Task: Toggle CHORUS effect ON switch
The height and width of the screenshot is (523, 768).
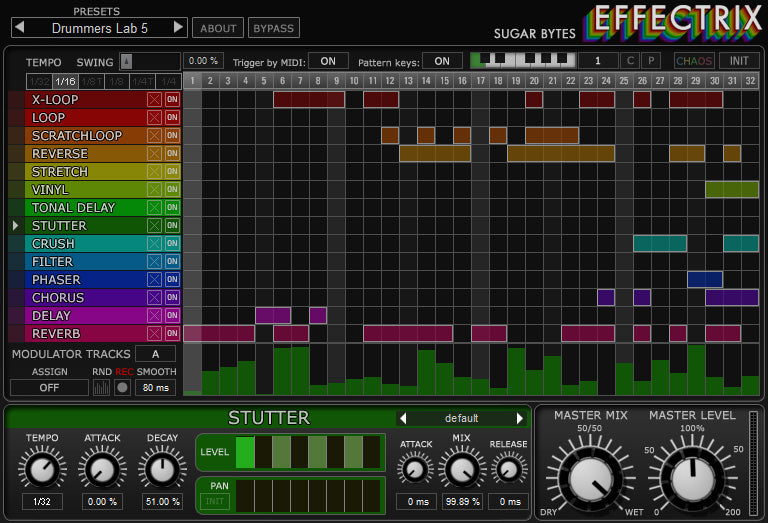Action: click(172, 297)
